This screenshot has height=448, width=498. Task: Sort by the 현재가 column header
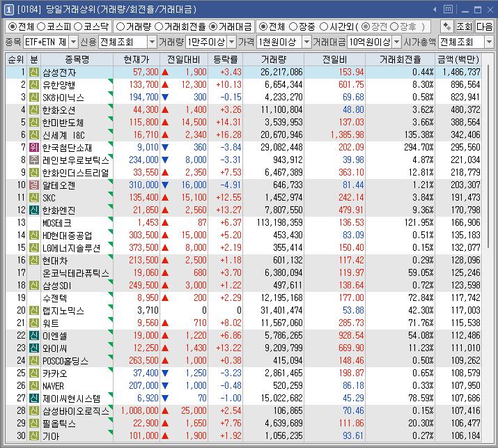(137, 59)
